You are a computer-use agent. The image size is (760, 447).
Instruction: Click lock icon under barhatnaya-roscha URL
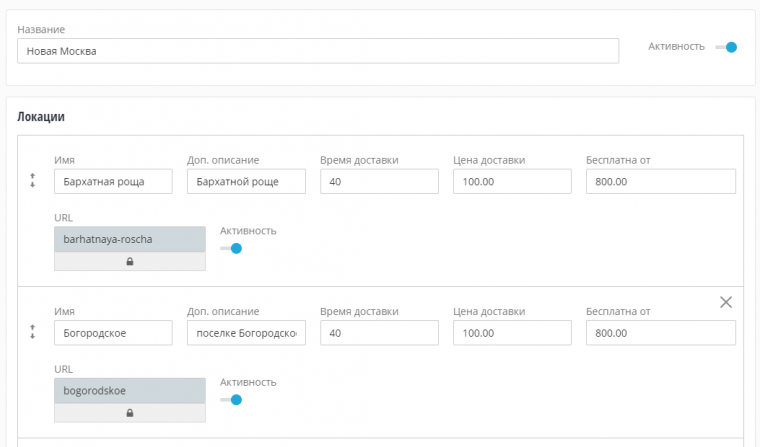[130, 261]
